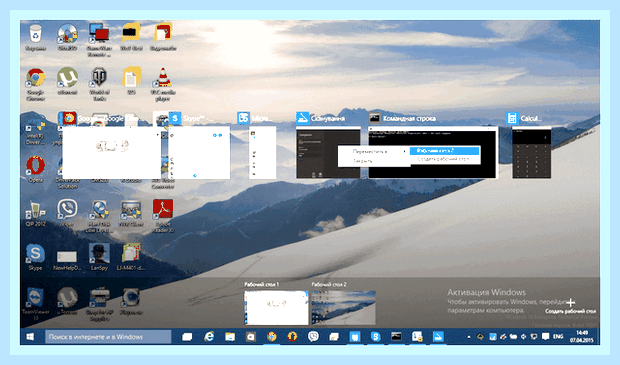Select the Командная строка window thumbnail
Viewport: 620px width, 365px height.
pyautogui.click(x=433, y=152)
